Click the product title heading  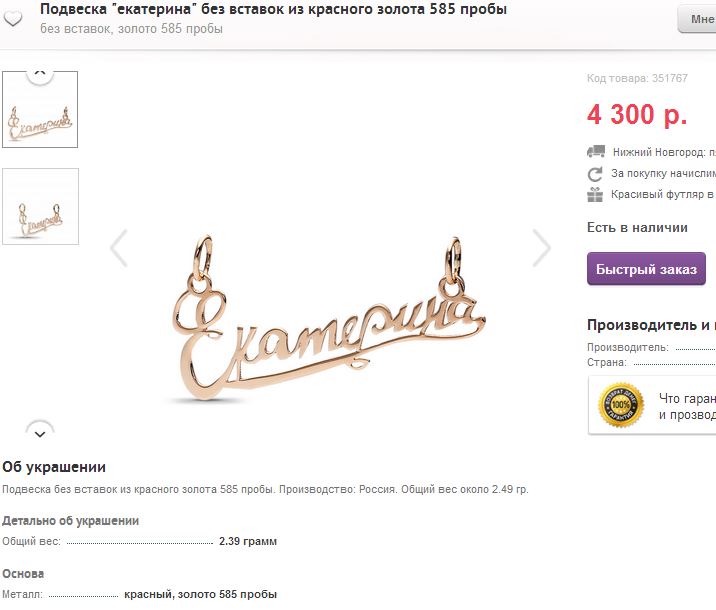coord(273,9)
